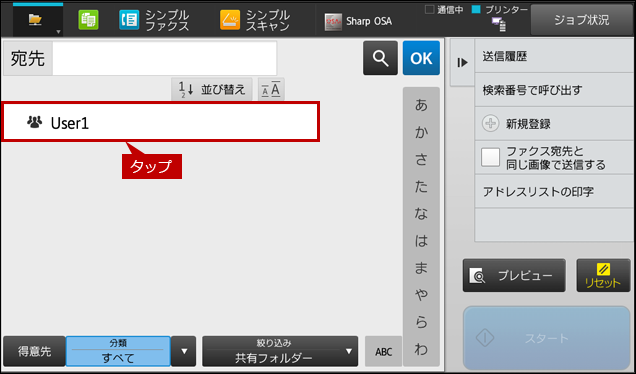Click the destination (宛先) input field
636x374 pixels.
click(x=165, y=58)
